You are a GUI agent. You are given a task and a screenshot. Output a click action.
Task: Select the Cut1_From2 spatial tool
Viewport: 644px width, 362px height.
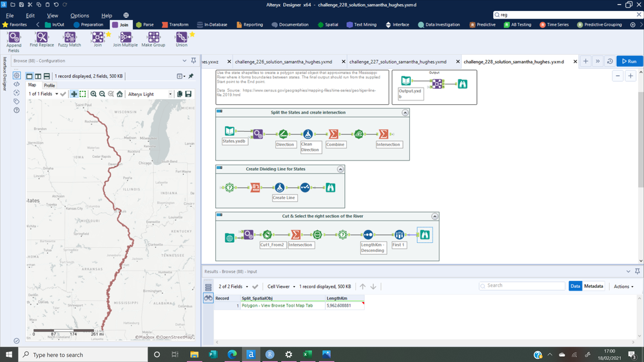(268, 234)
